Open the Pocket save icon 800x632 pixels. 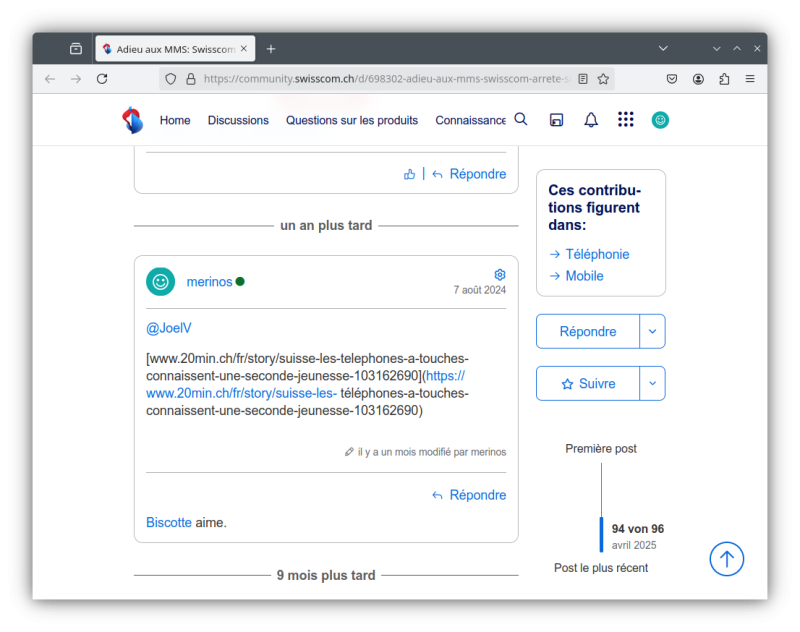[x=672, y=79]
